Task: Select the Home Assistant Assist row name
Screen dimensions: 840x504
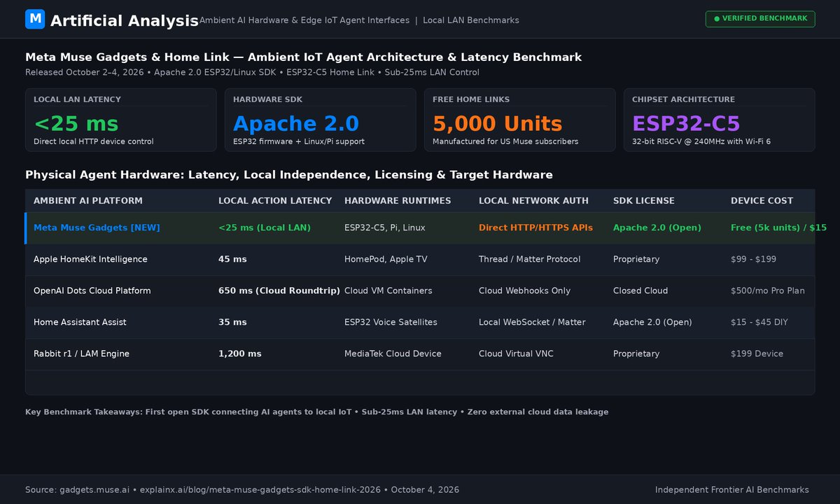Action: click(x=80, y=322)
